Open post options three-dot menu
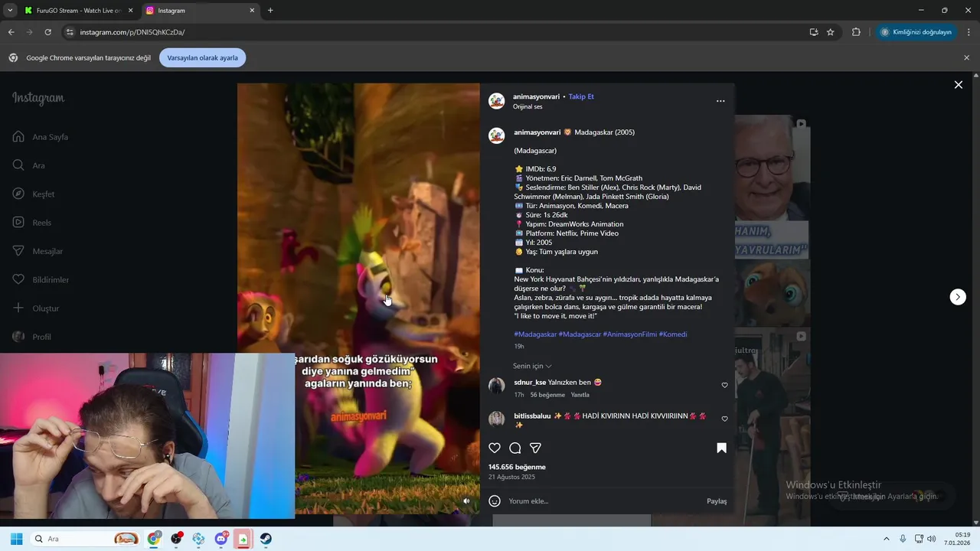980x551 pixels. 720,101
